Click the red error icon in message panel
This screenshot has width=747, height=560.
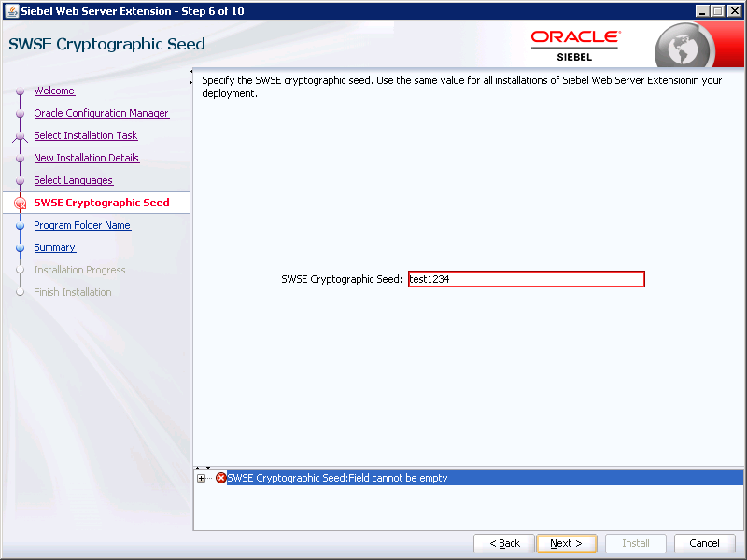click(x=221, y=478)
